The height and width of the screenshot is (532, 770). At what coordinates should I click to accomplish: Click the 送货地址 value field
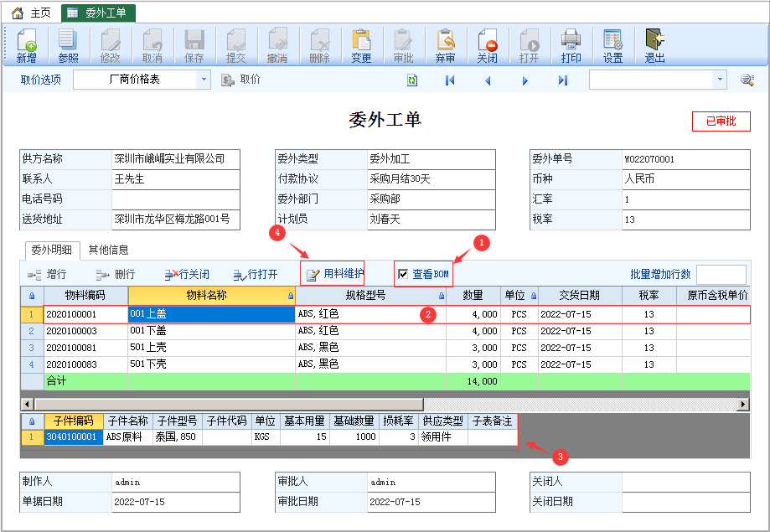[x=175, y=220]
